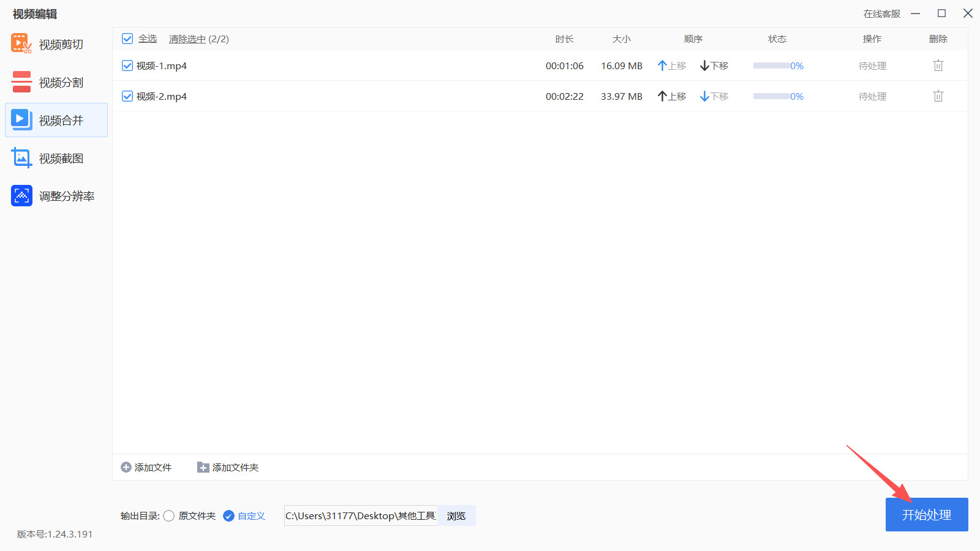Move 视频-2.mp4 up with 上移
Viewport: 980px width, 551px height.
tap(672, 96)
